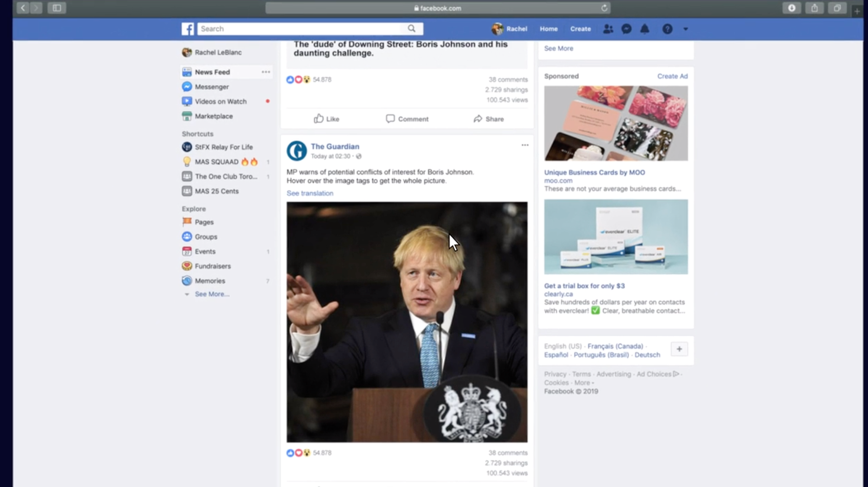Open Boris Johnson post image

coord(407,322)
